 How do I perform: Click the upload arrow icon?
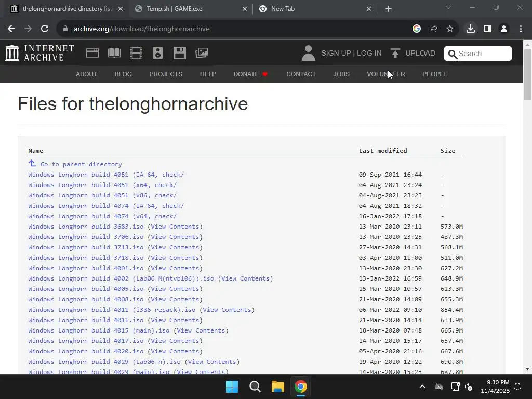pyautogui.click(x=395, y=54)
